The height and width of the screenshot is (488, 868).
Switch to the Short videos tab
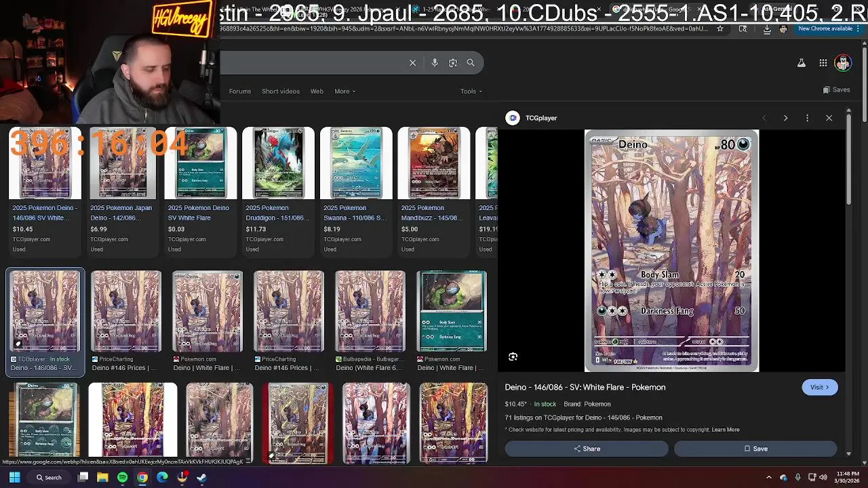(x=281, y=91)
